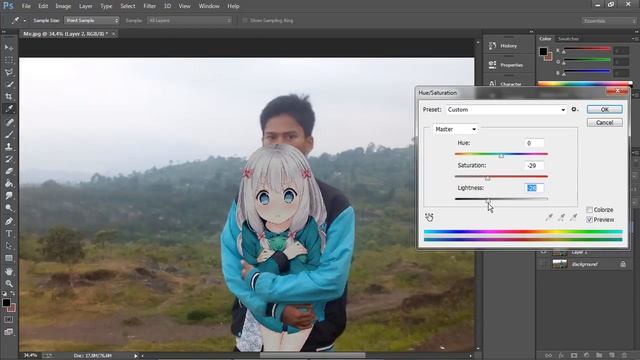
Task: Click the add layer style fx icon
Action: (x=561, y=356)
